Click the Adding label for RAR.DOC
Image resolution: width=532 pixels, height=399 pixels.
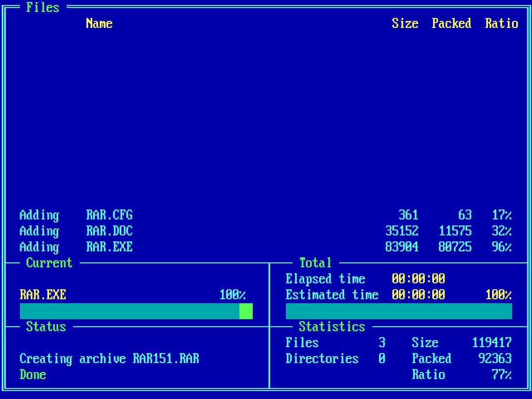pos(39,231)
